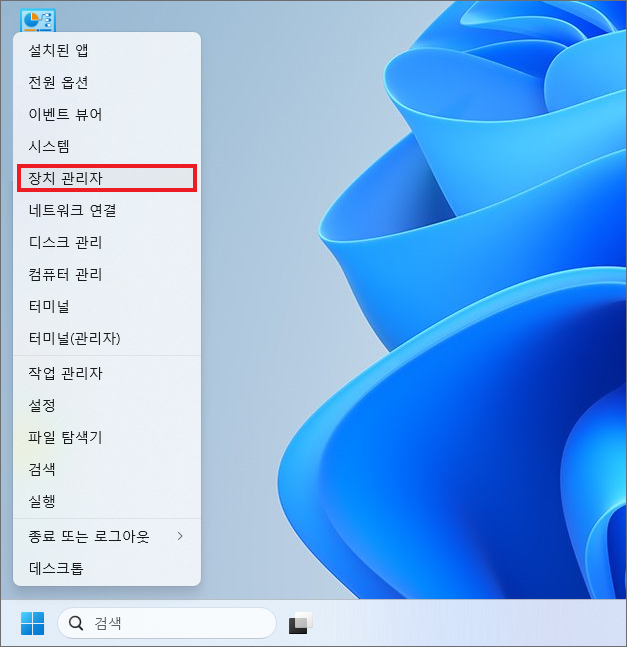Choose 시스템 in the menu
Screen dimensions: 627x647
click(x=107, y=146)
